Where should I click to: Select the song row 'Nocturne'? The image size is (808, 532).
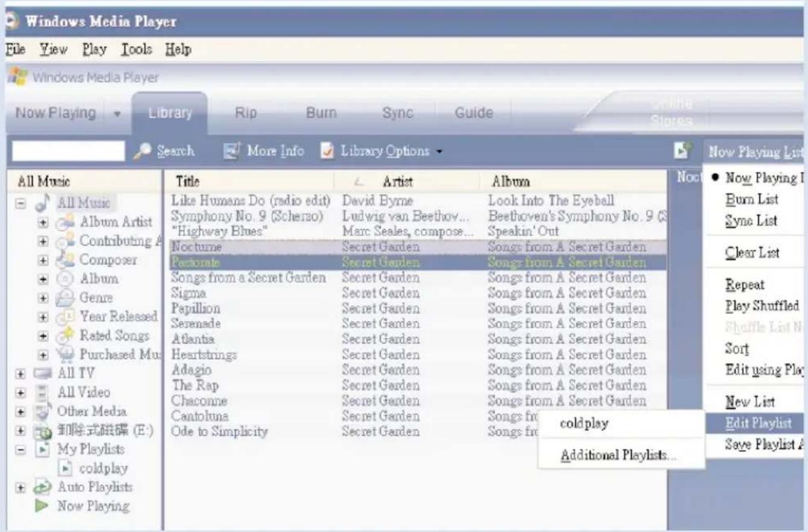click(416, 247)
